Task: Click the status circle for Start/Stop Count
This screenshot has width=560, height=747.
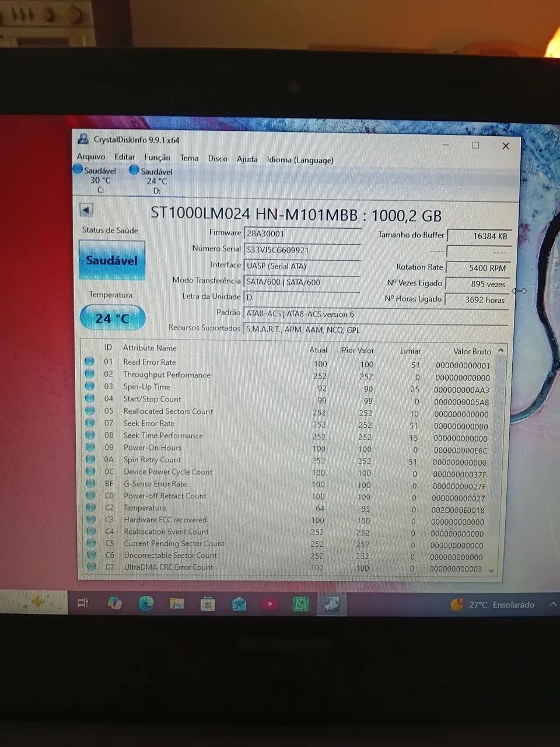Action: 90,399
